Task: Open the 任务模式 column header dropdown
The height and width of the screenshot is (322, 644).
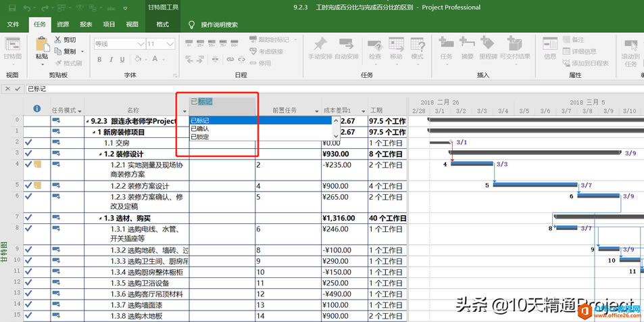Action: coord(80,111)
